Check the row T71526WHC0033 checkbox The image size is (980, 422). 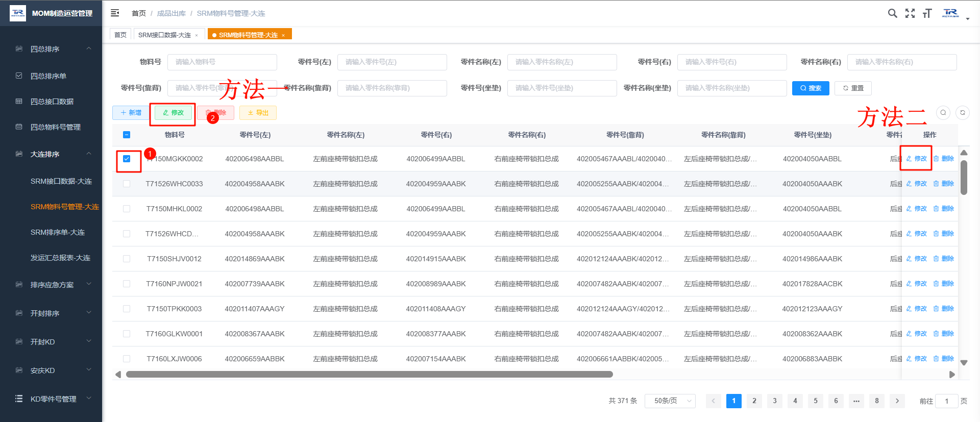click(x=127, y=184)
